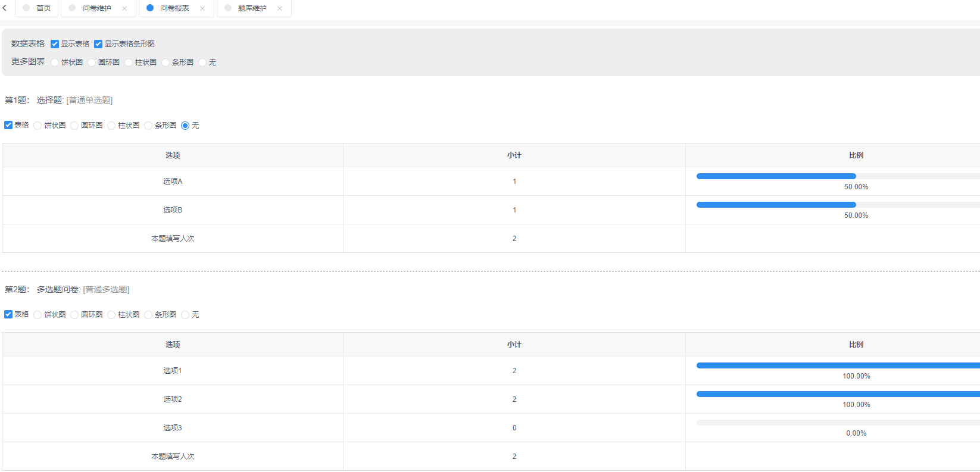The height and width of the screenshot is (472, 980).
Task: Click the 比例 column header in first table
Action: pyautogui.click(x=856, y=155)
